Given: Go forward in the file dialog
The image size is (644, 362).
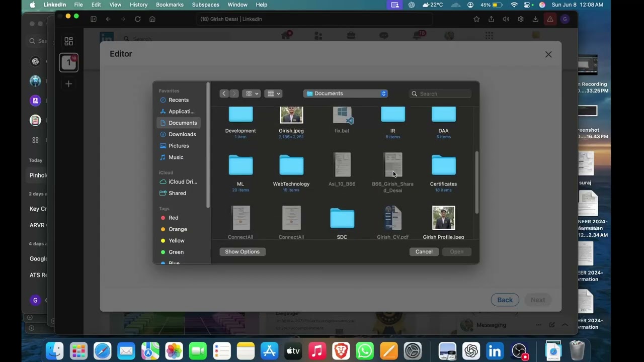Looking at the screenshot, I should (234, 94).
